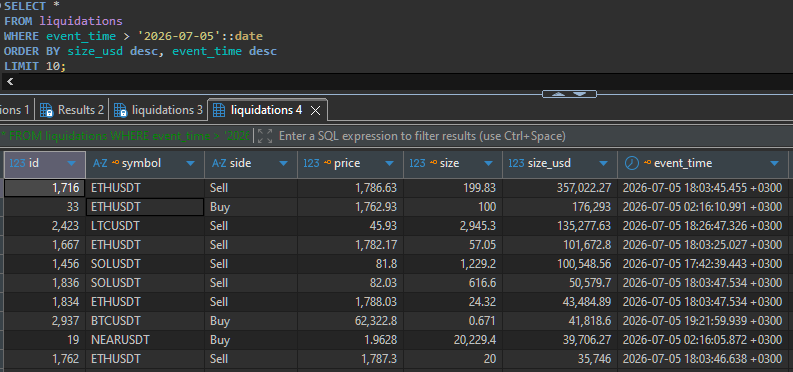Select the liquidations 4 tab

267,110
